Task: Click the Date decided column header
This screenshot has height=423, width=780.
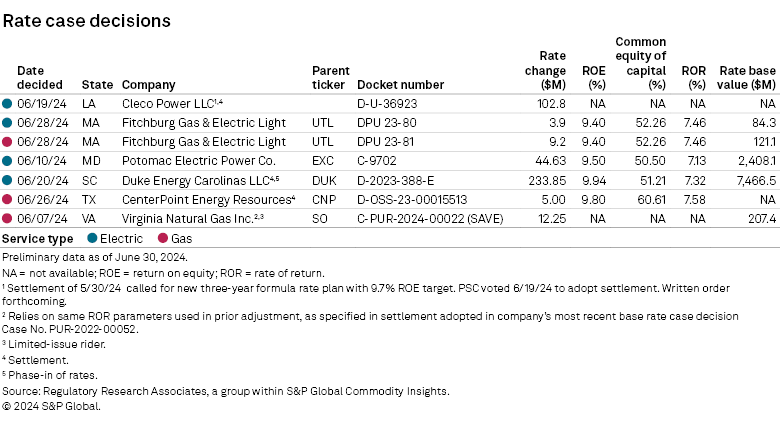Action: pyautogui.click(x=33, y=78)
